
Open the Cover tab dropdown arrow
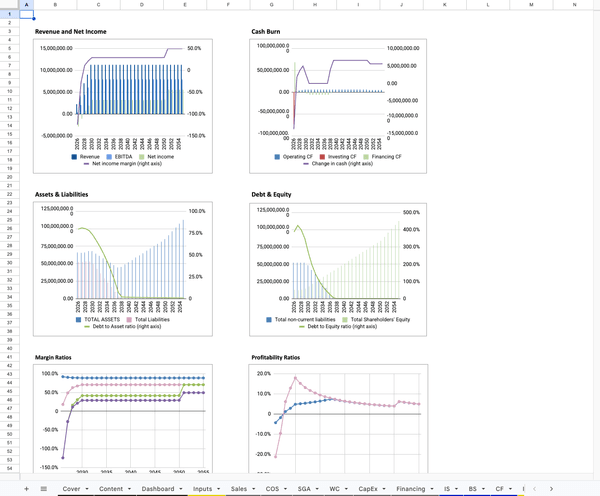click(x=88, y=488)
